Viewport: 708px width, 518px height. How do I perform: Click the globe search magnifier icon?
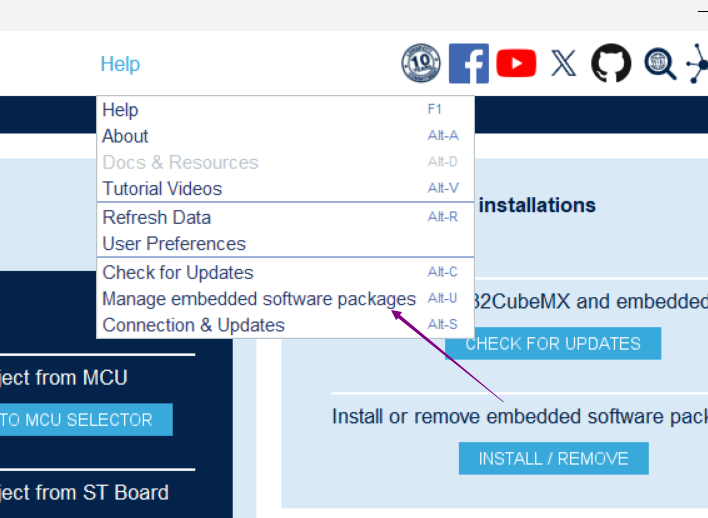click(660, 63)
